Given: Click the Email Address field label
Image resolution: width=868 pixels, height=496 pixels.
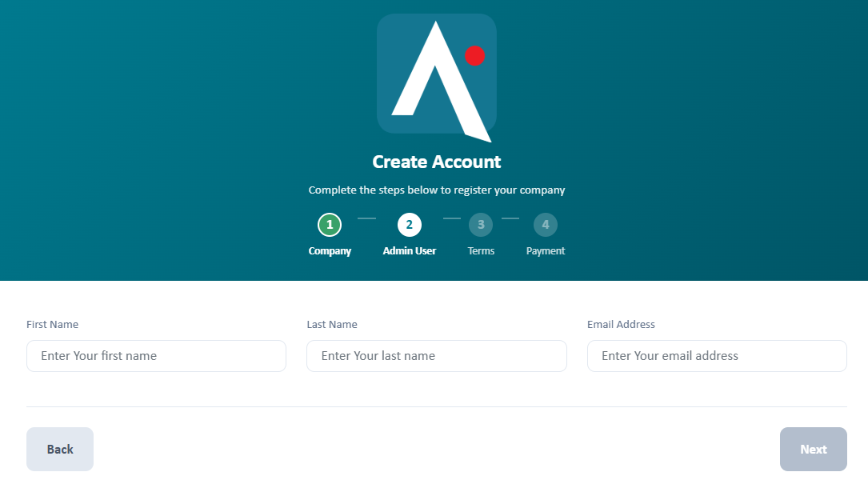Looking at the screenshot, I should point(621,324).
